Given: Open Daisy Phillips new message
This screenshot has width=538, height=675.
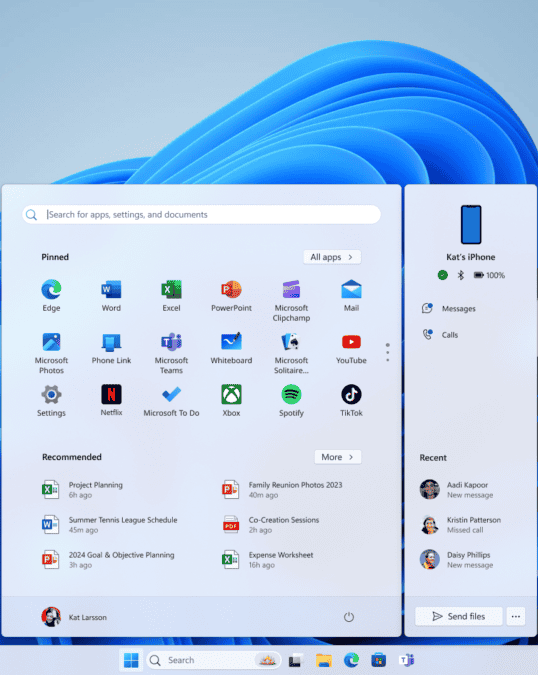Looking at the screenshot, I should pos(457,560).
